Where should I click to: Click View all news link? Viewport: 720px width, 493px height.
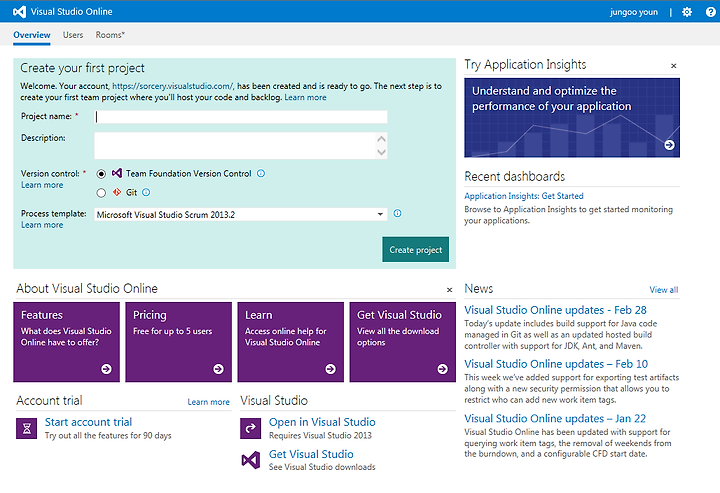tap(664, 290)
